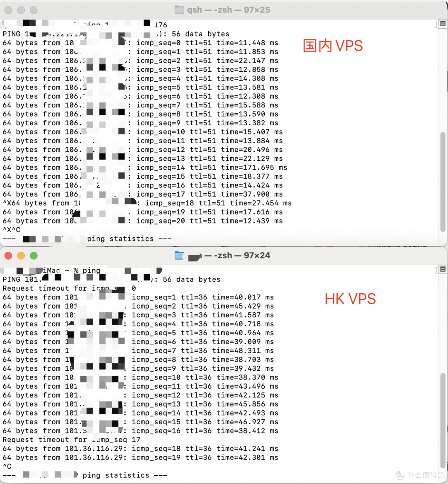Zoom lower terminal with green button
The image size is (448, 484).
[34, 255]
